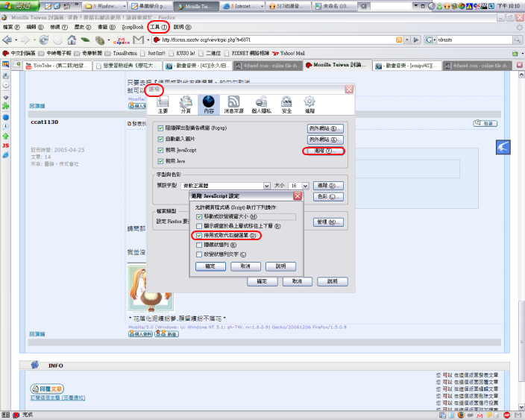
Task: Click the 回覆文章 reply button
Action: (x=47, y=389)
